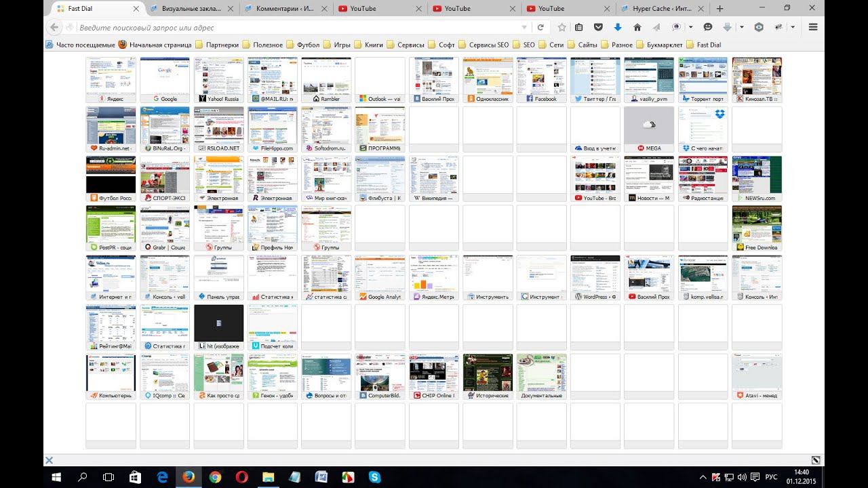Switch to the Комментарии tab
Screen dimensions: 868x488
click(287, 9)
